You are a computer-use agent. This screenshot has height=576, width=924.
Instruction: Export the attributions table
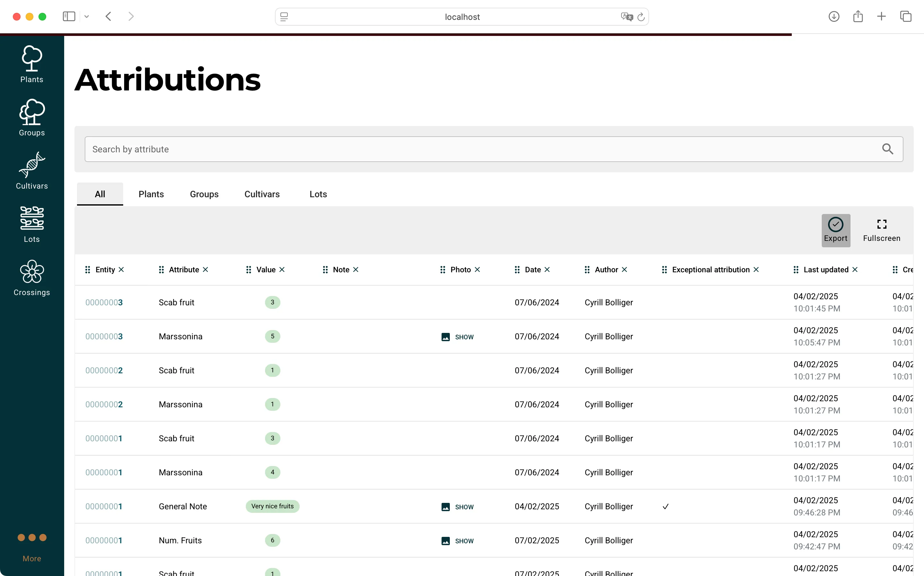coord(835,230)
